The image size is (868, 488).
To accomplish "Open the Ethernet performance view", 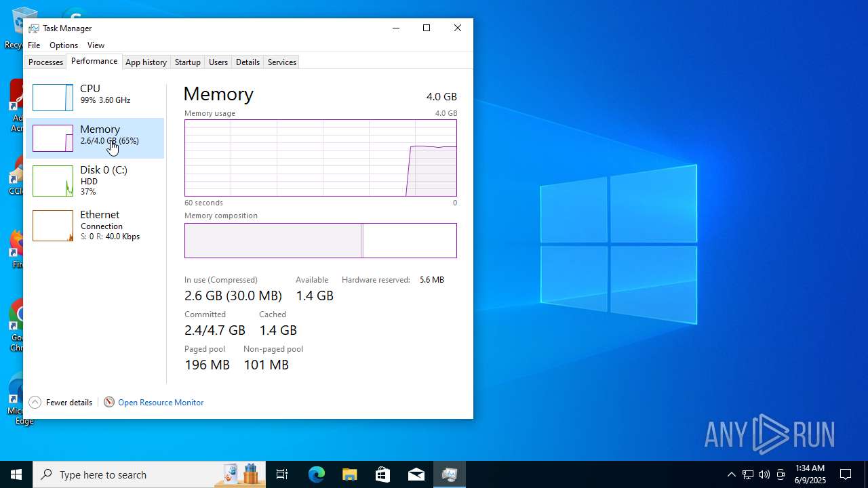I will [x=95, y=226].
